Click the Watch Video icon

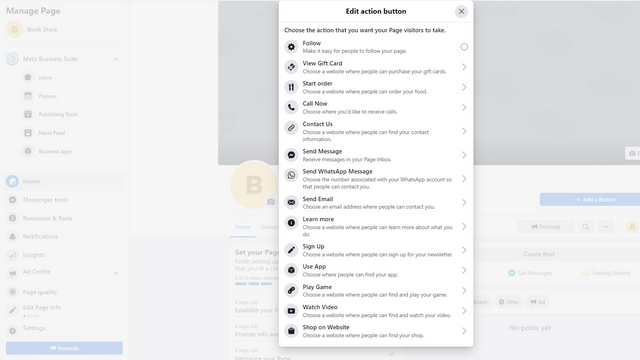click(291, 311)
